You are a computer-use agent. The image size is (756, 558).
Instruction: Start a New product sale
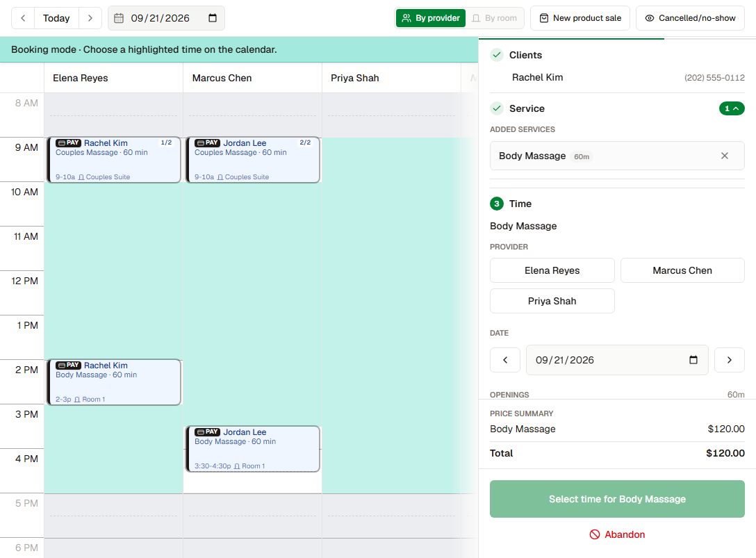[580, 18]
